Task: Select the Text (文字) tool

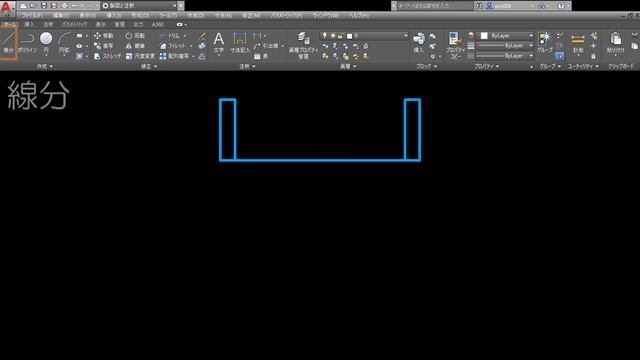Action: [219, 43]
